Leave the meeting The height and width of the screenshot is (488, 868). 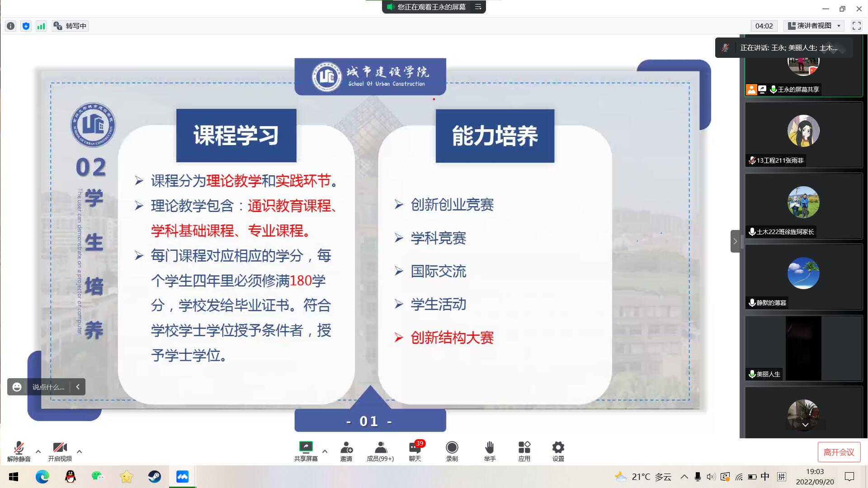pos(839,452)
